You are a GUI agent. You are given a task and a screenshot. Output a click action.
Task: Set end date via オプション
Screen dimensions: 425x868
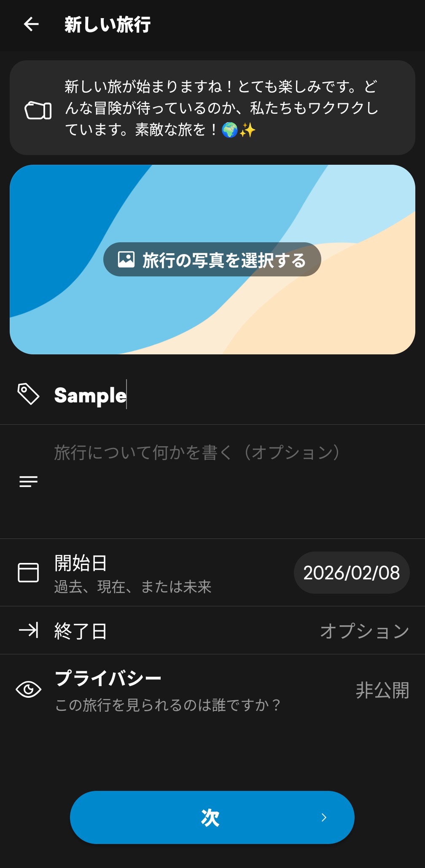(364, 631)
